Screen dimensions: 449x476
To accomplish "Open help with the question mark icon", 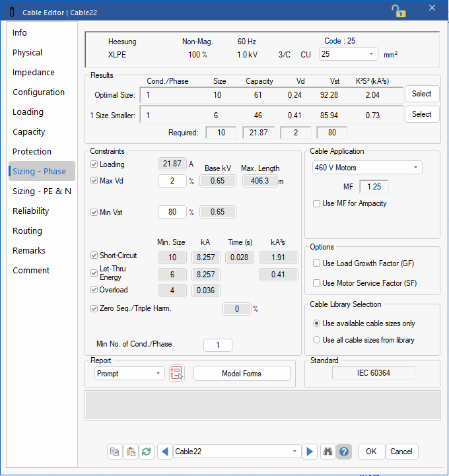I will 343,452.
